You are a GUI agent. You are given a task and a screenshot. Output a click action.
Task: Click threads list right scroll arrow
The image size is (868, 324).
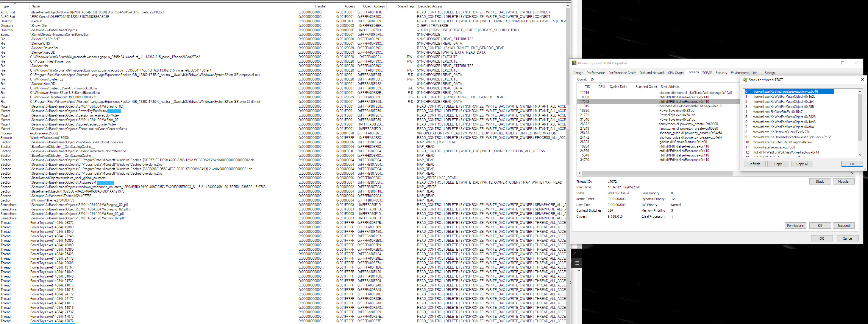tap(852, 173)
